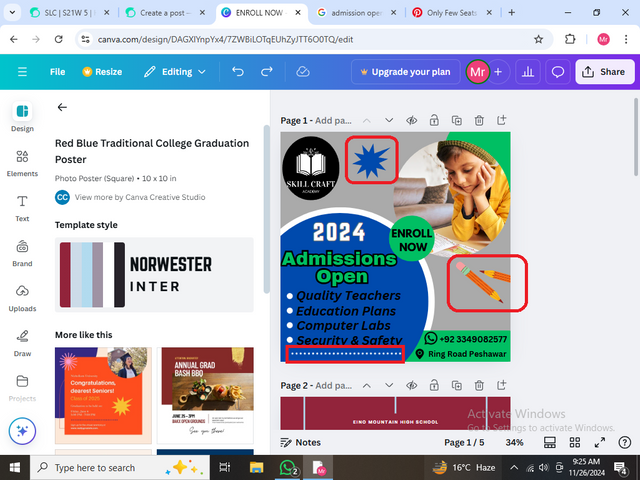Open the Brand panel
This screenshot has width=640, height=480.
[x=22, y=253]
